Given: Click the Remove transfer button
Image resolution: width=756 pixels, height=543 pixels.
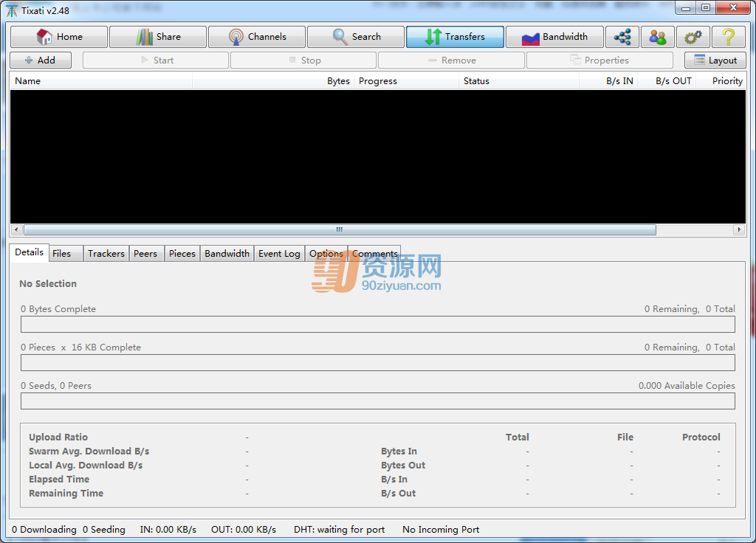Looking at the screenshot, I should coord(451,60).
